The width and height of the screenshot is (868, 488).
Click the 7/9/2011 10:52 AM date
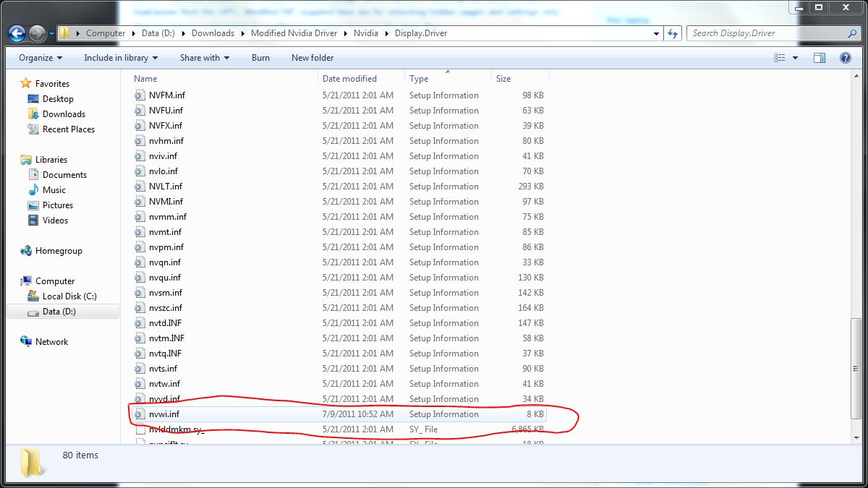click(x=358, y=414)
